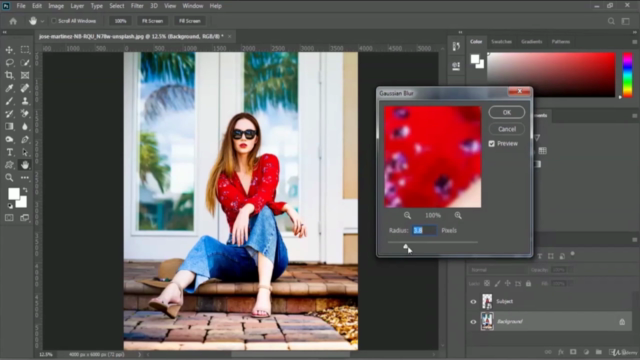This screenshot has height=360, width=640.
Task: Click the Add layer style fx icon
Action: tap(561, 352)
